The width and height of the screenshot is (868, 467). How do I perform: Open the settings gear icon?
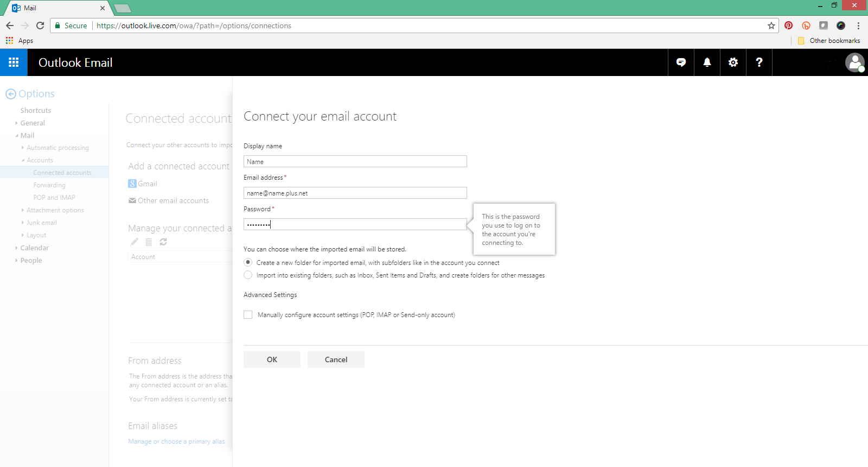pos(733,62)
